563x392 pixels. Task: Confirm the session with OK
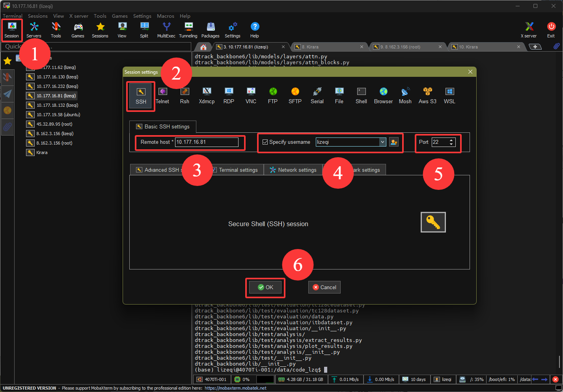click(x=265, y=287)
